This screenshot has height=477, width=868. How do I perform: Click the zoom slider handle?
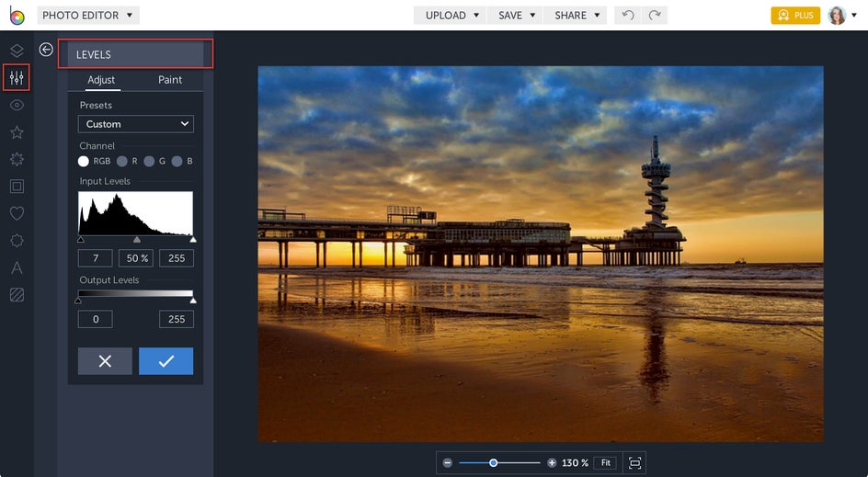coord(494,463)
